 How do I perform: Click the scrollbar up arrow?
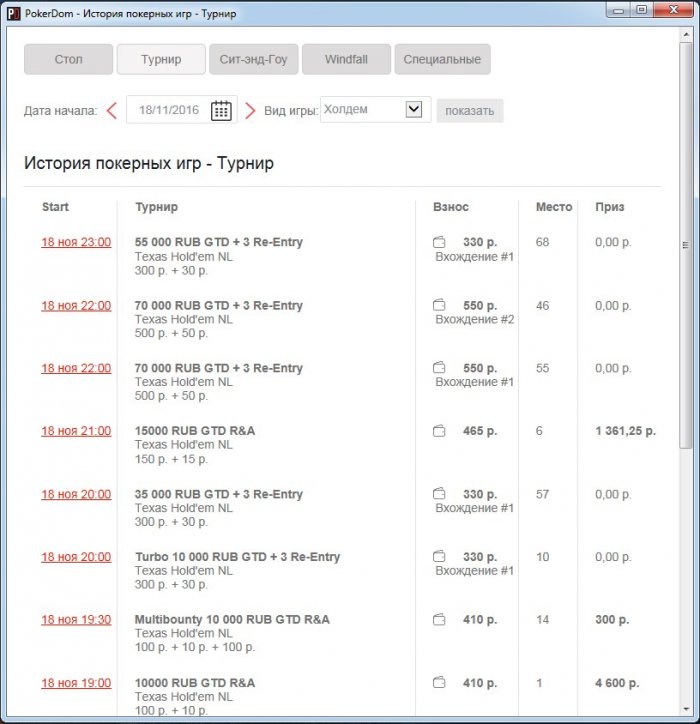pyautogui.click(x=686, y=35)
